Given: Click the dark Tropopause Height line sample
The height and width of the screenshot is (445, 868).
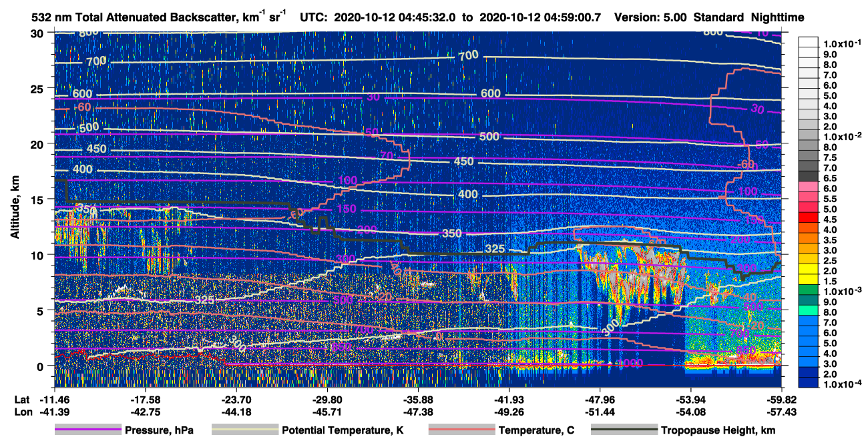Looking at the screenshot, I should click(625, 430).
